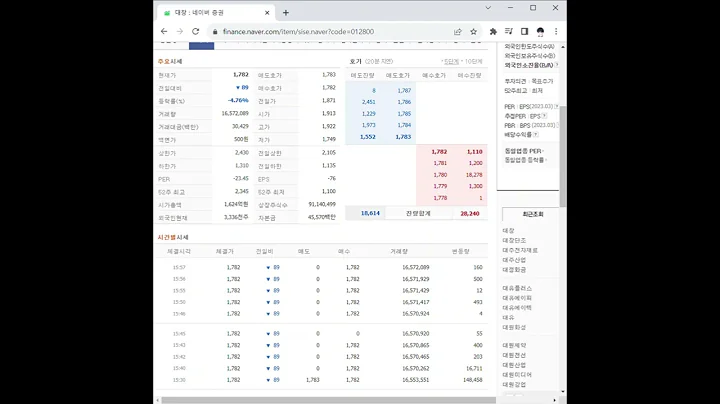
Task: Open 대원제약 in recent list
Action: click(514, 345)
